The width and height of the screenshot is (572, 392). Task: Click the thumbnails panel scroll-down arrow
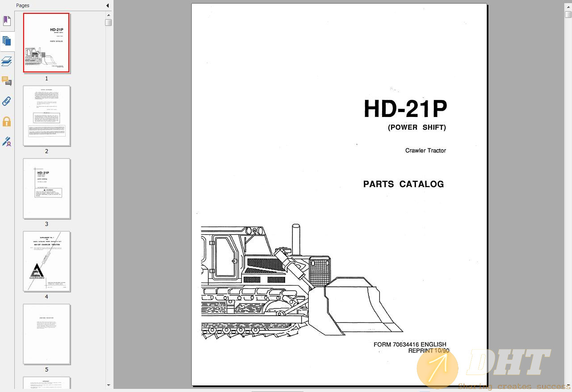(x=109, y=385)
